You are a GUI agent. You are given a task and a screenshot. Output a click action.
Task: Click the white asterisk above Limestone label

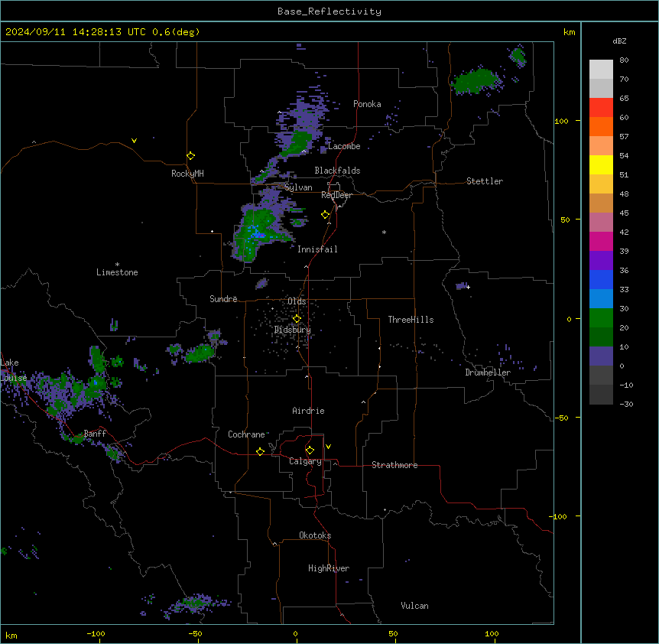(x=117, y=265)
